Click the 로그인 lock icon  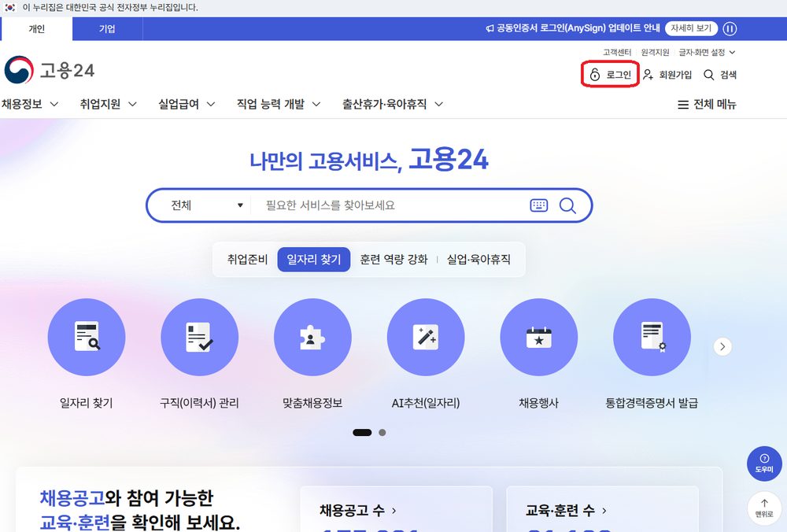595,75
